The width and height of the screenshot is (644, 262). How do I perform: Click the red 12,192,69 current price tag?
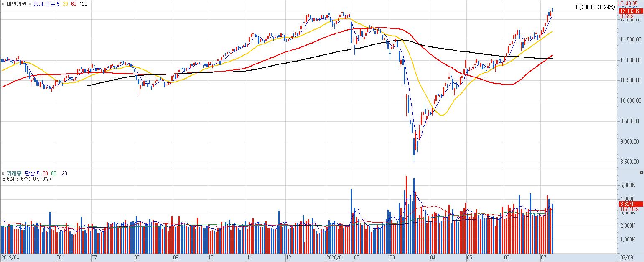pos(630,11)
